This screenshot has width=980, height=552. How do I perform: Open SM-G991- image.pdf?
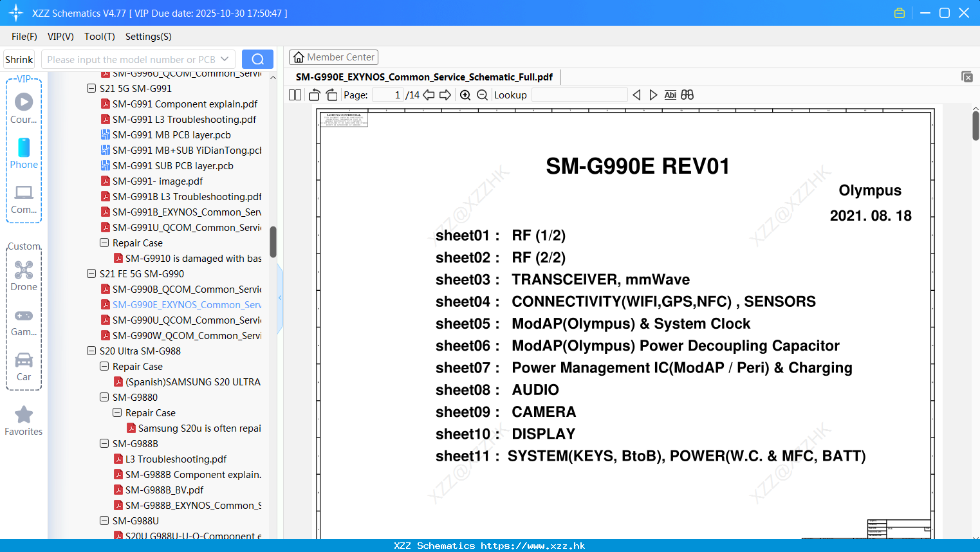[x=158, y=181]
